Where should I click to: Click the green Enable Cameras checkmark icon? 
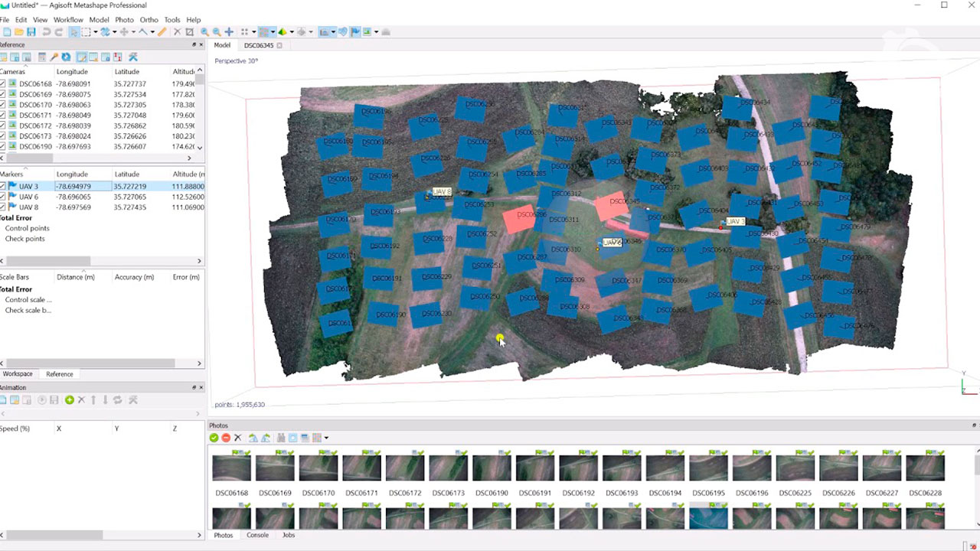click(x=214, y=438)
